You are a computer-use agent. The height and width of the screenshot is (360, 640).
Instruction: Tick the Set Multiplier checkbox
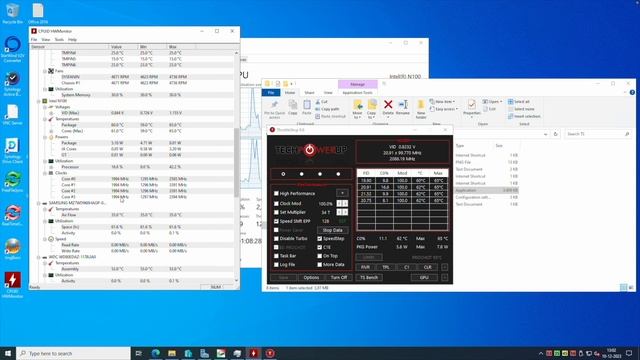(276, 212)
